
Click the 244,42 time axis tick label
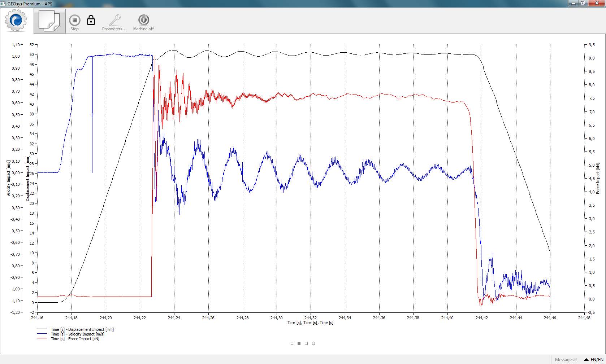click(x=482, y=318)
